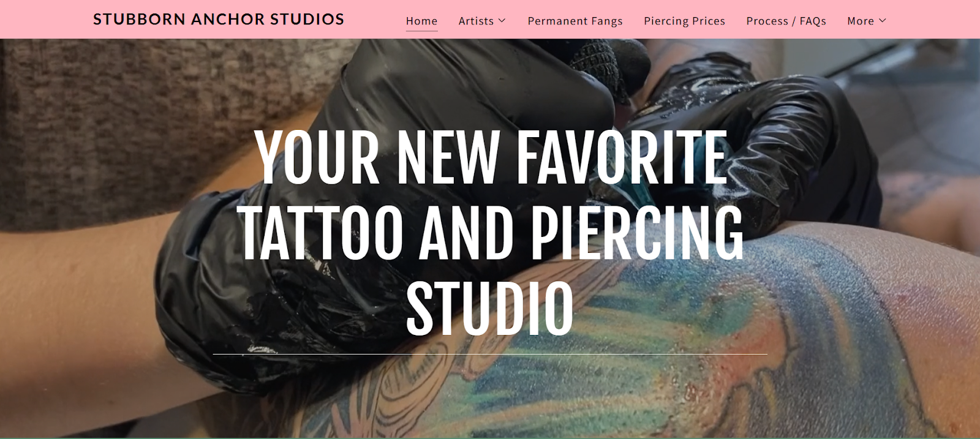Click the underline beneath the Home tab

421,30
